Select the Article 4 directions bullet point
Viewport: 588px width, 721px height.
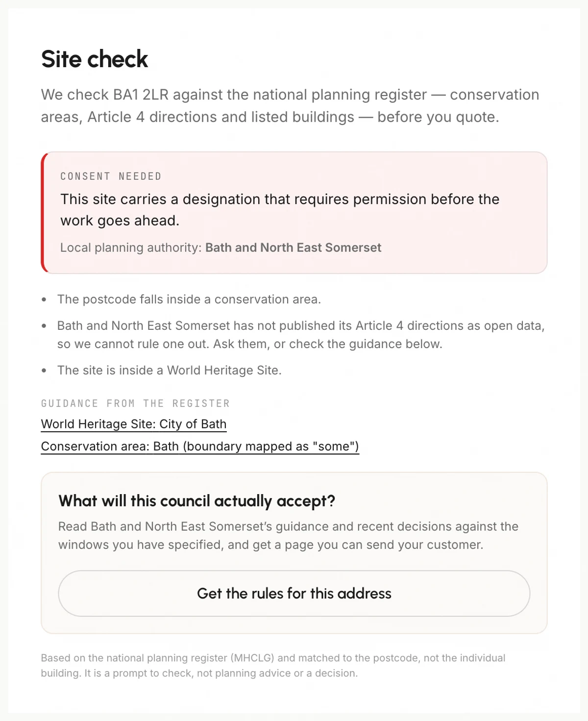301,335
